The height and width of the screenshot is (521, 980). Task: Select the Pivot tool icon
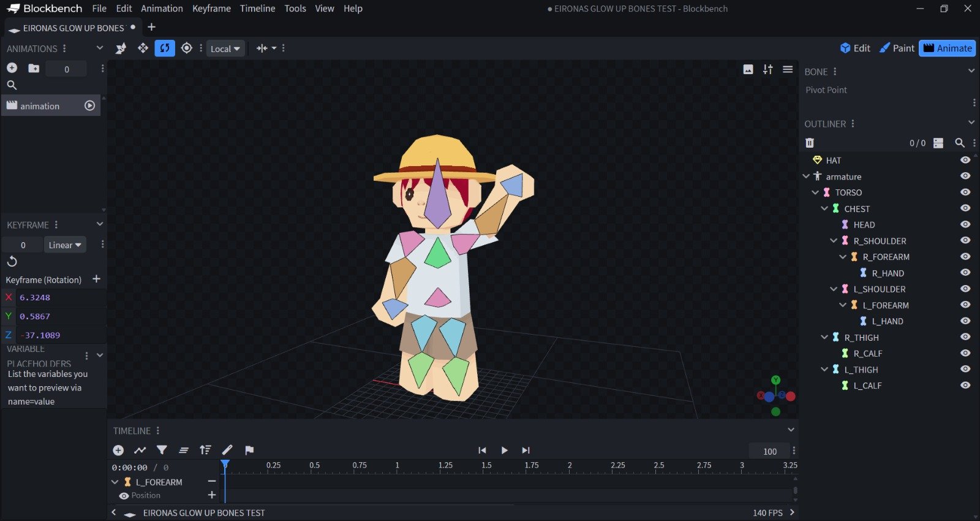187,48
